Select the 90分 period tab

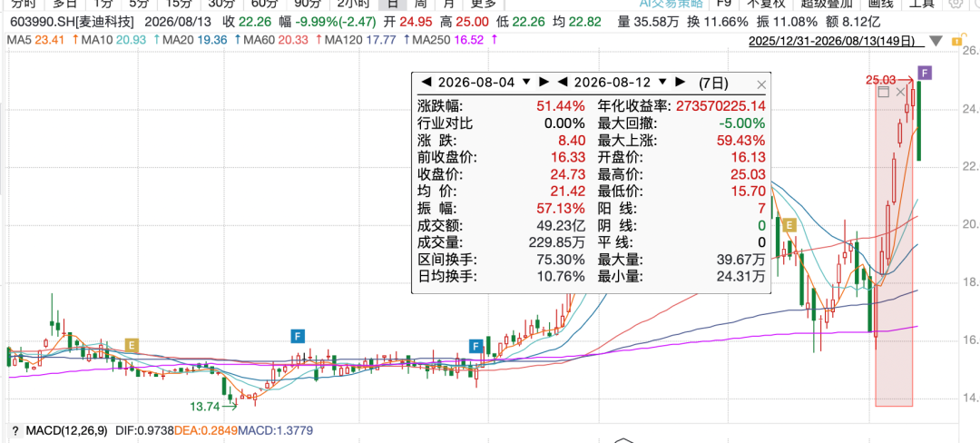pyautogui.click(x=309, y=3)
